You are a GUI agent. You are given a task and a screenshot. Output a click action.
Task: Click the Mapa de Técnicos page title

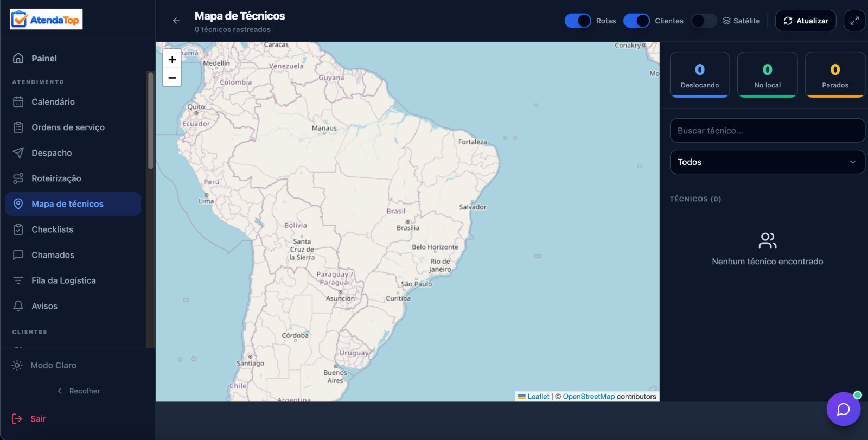pyautogui.click(x=240, y=16)
